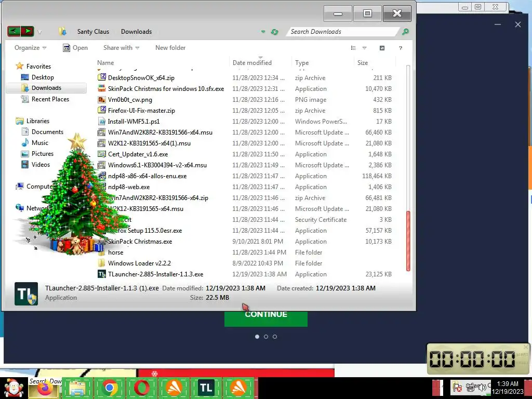Toggle the preview pane icon
This screenshot has height=399, width=532.
pos(382,48)
